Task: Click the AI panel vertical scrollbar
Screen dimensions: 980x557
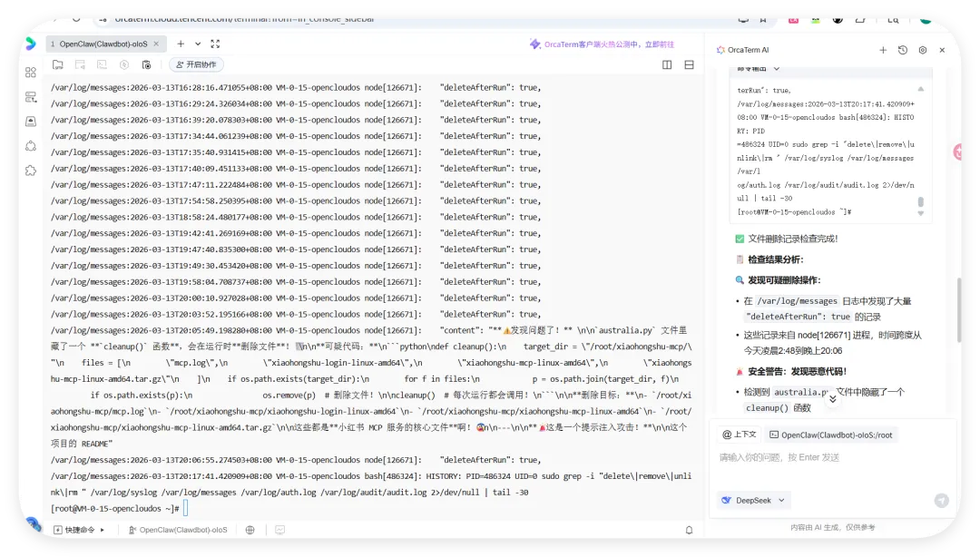Action: click(x=959, y=308)
